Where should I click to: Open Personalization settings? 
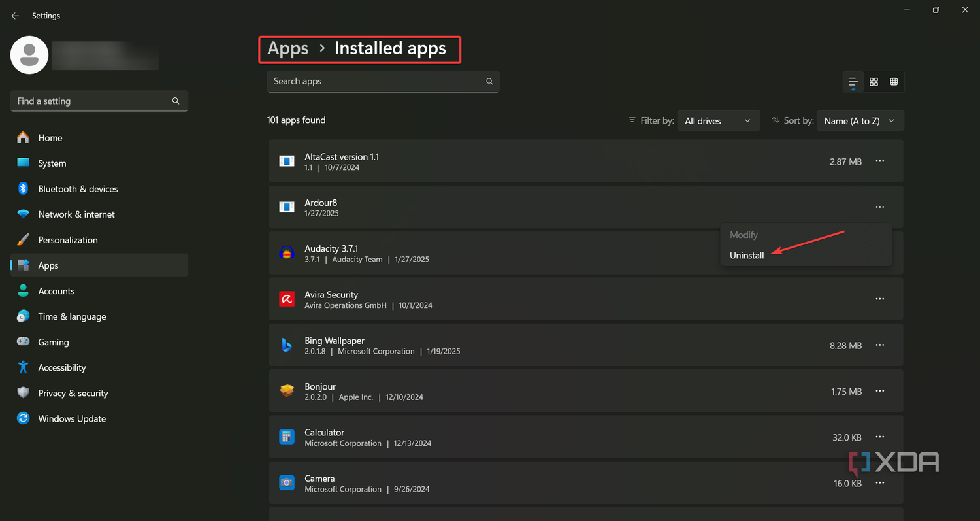click(99, 240)
